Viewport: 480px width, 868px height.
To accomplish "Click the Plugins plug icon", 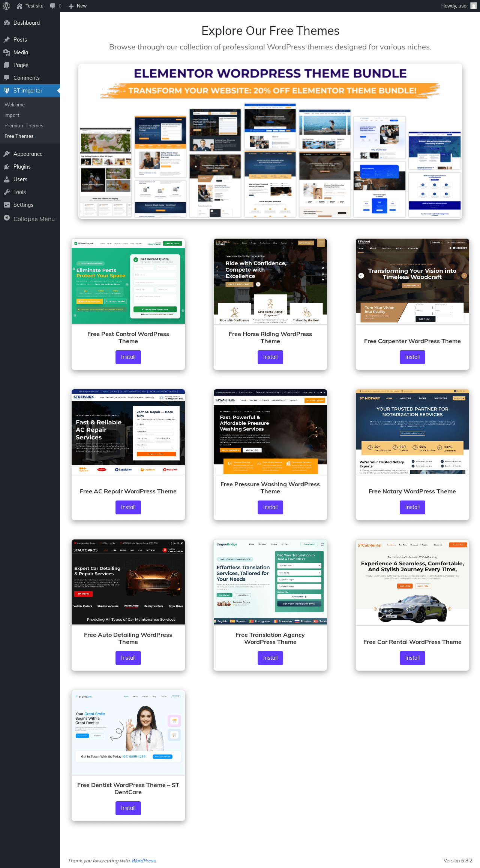I will point(7,167).
